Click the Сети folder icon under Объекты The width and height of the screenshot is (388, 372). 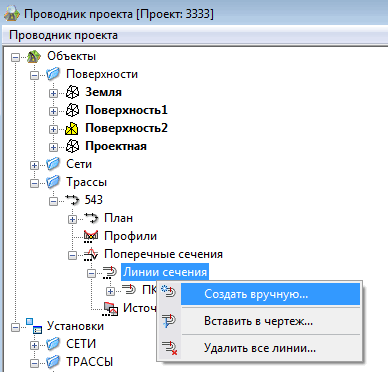tap(53, 164)
